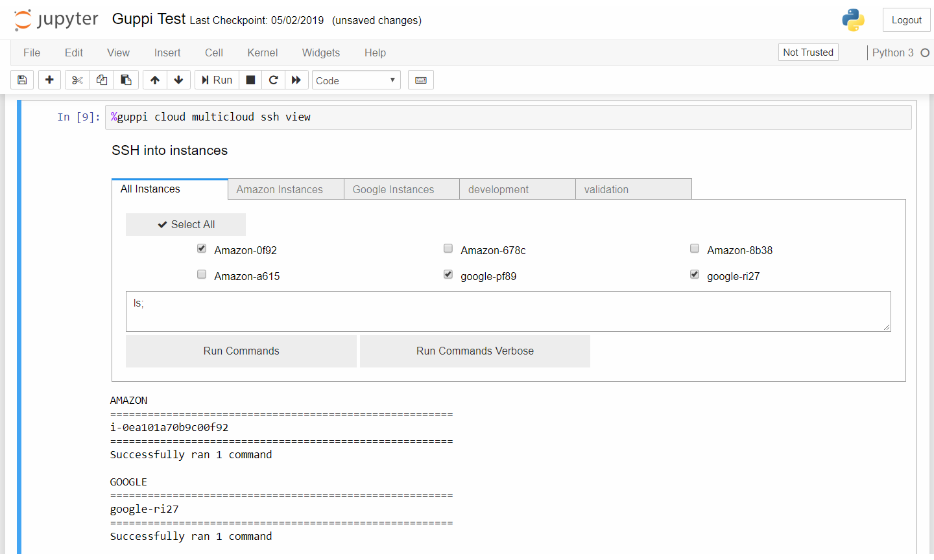The height and width of the screenshot is (560, 934).
Task: Open the Help menu
Action: pos(375,52)
